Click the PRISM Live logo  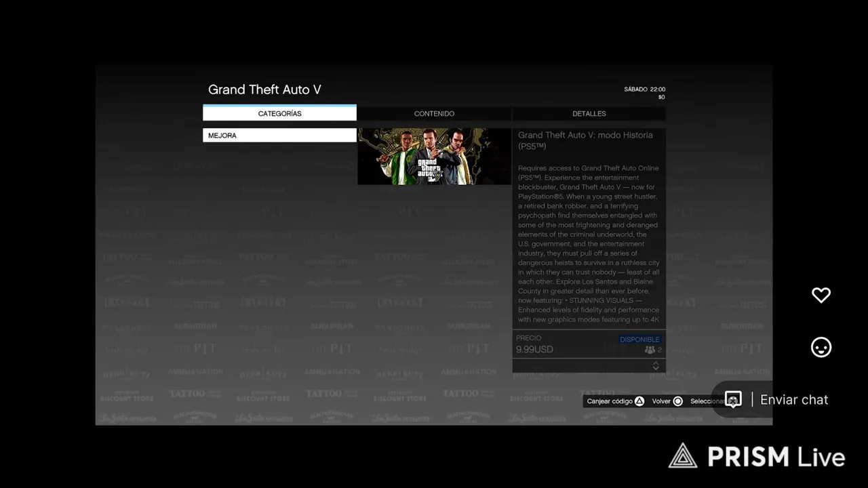pyautogui.click(x=757, y=456)
